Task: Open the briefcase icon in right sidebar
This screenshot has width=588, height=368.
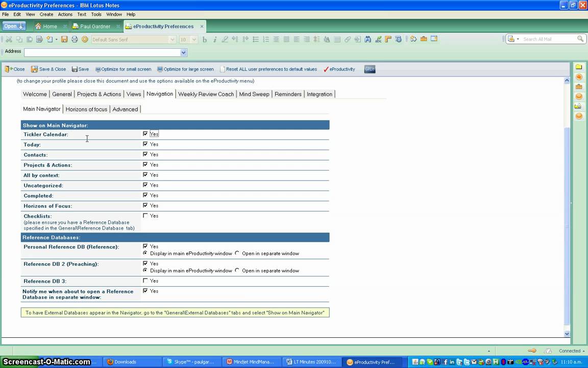Action: pyautogui.click(x=579, y=87)
